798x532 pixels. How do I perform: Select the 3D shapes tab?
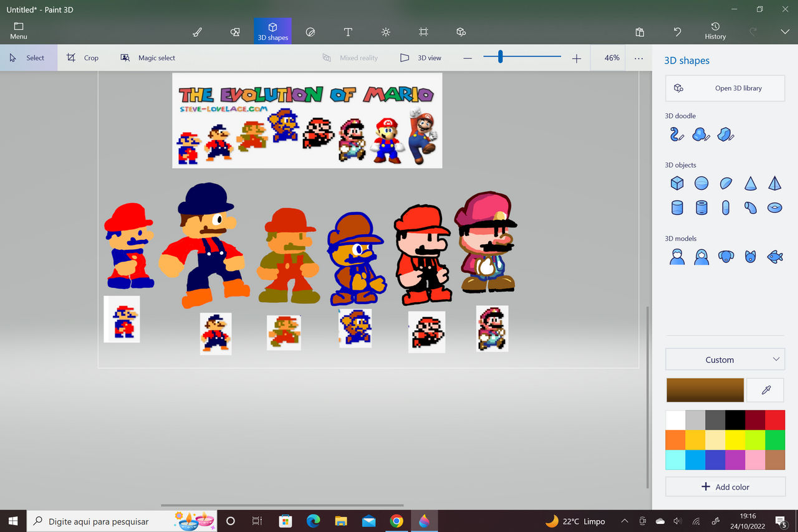pos(272,31)
